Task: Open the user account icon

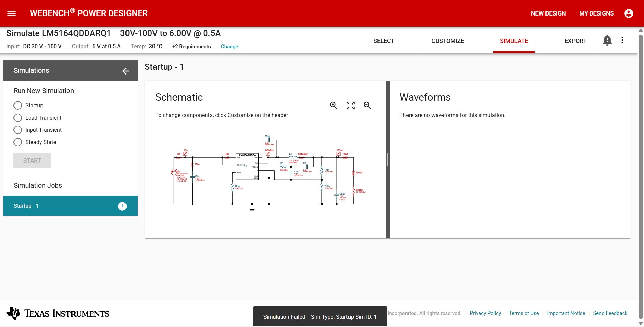Action: (629, 13)
